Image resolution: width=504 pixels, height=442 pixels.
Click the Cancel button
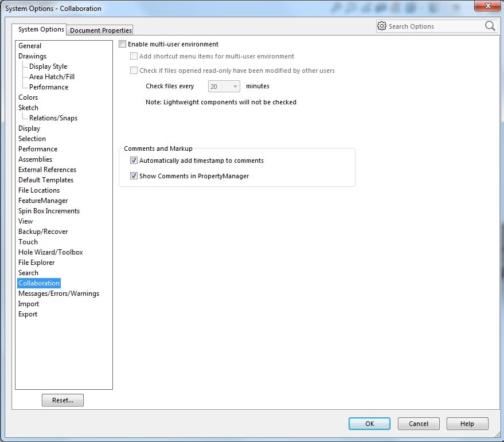[x=419, y=424]
